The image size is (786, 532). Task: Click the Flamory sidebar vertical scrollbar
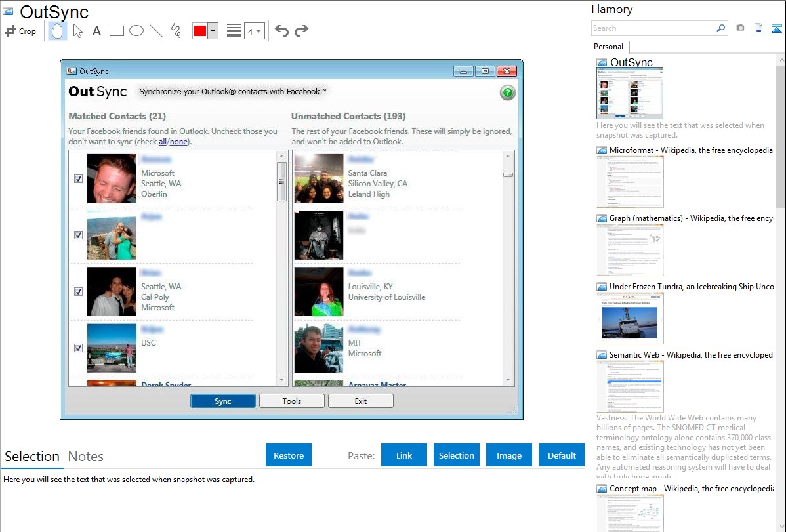tap(781, 135)
